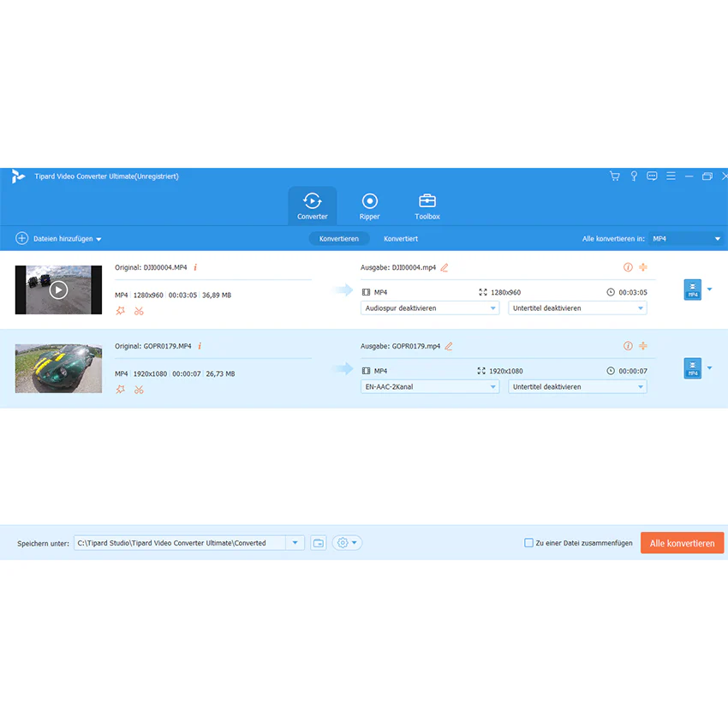This screenshot has width=728, height=728.
Task: Click compress icon for DJI00004.mp4 output
Action: [643, 267]
